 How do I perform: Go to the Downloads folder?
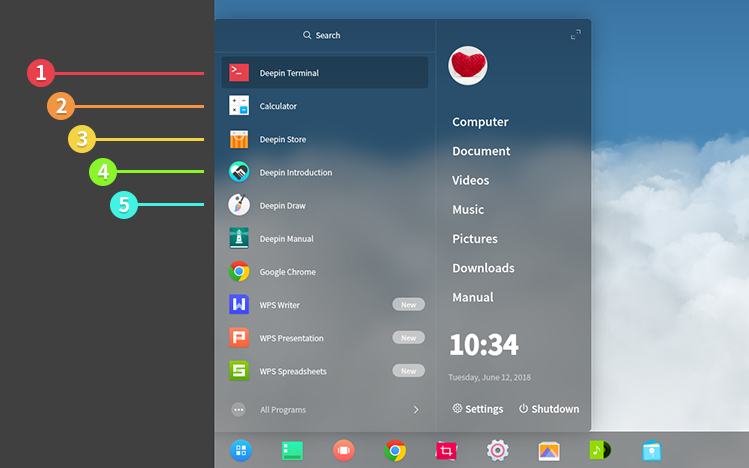483,268
